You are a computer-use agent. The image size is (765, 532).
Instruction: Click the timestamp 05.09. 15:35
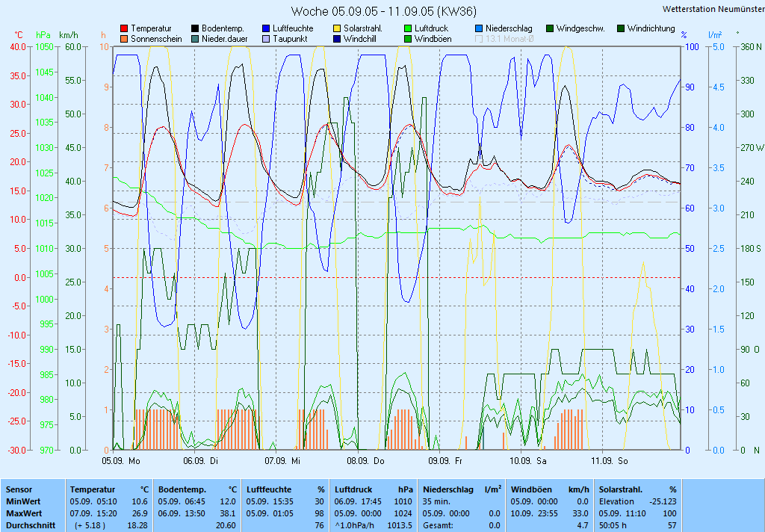tap(270, 502)
